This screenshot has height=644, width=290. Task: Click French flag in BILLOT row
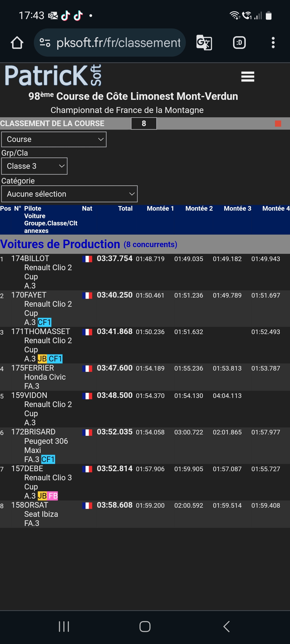[x=87, y=259]
